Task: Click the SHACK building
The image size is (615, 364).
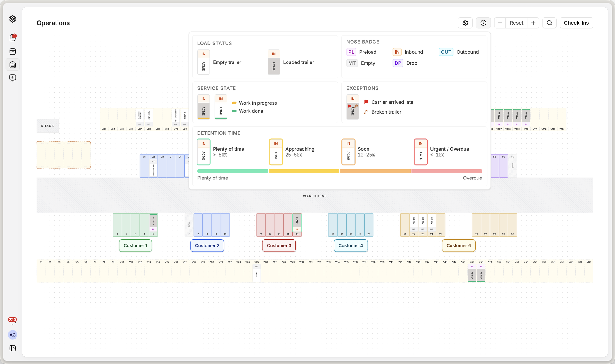Action: [x=48, y=126]
